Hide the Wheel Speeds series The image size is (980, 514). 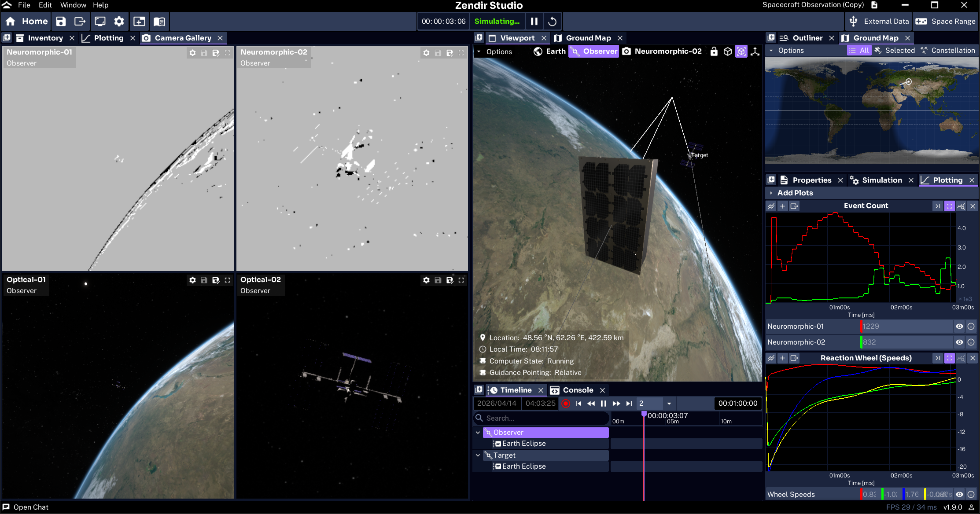(959, 495)
